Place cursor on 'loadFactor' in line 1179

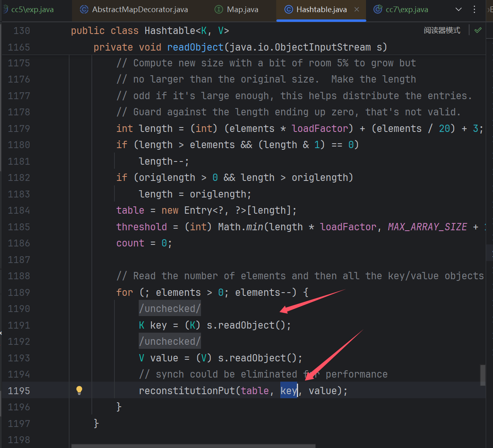tap(320, 129)
